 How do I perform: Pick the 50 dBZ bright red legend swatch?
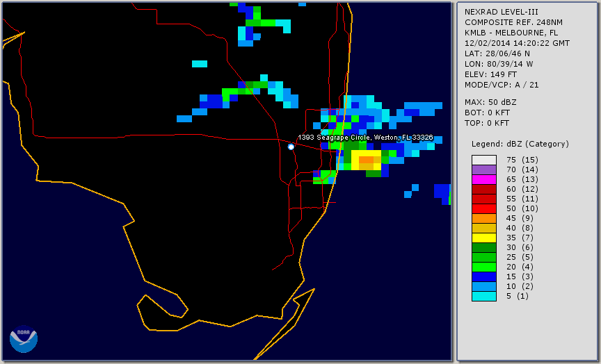pyautogui.click(x=483, y=208)
